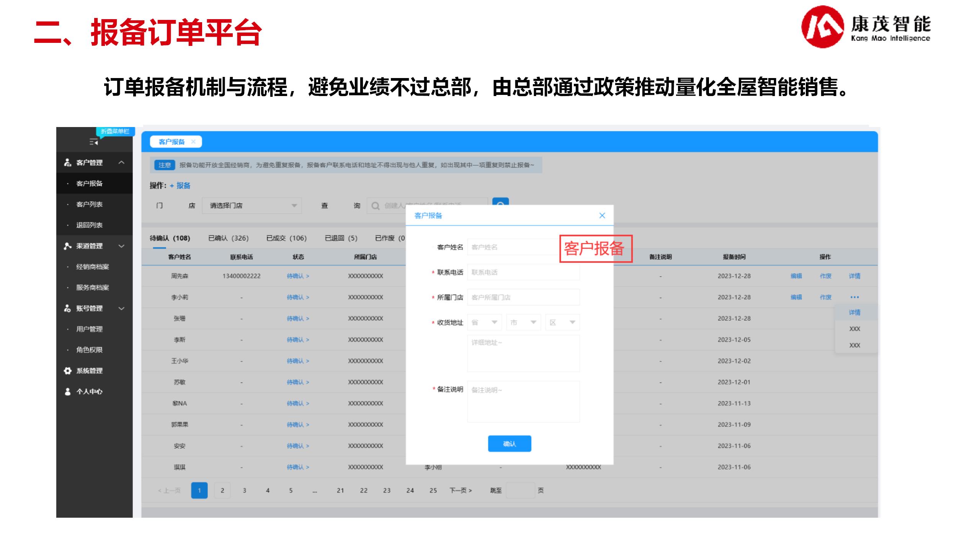The image size is (980, 551).
Task: Open 系统管理 via the gear icon
Action: coord(67,371)
